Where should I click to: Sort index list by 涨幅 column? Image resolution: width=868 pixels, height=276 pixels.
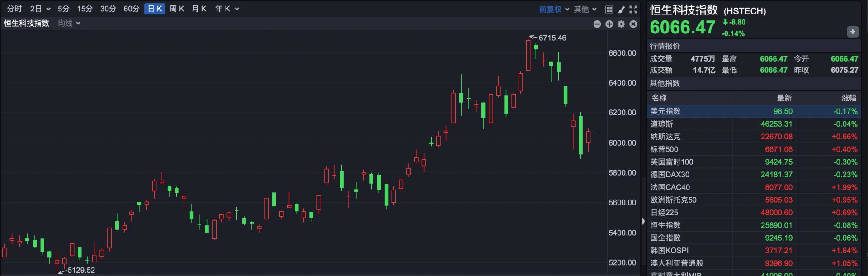click(x=849, y=98)
